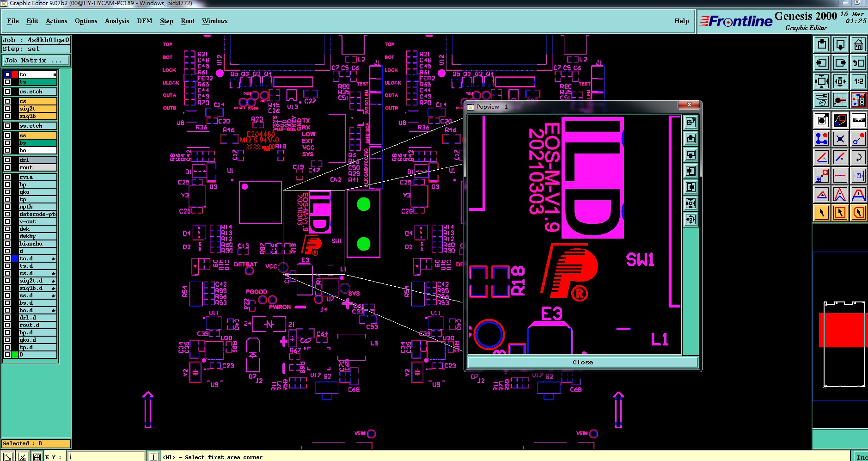Viewport: 868px width, 461px height.
Task: Click the zoom in icon with outward arrows
Action: coord(822,81)
